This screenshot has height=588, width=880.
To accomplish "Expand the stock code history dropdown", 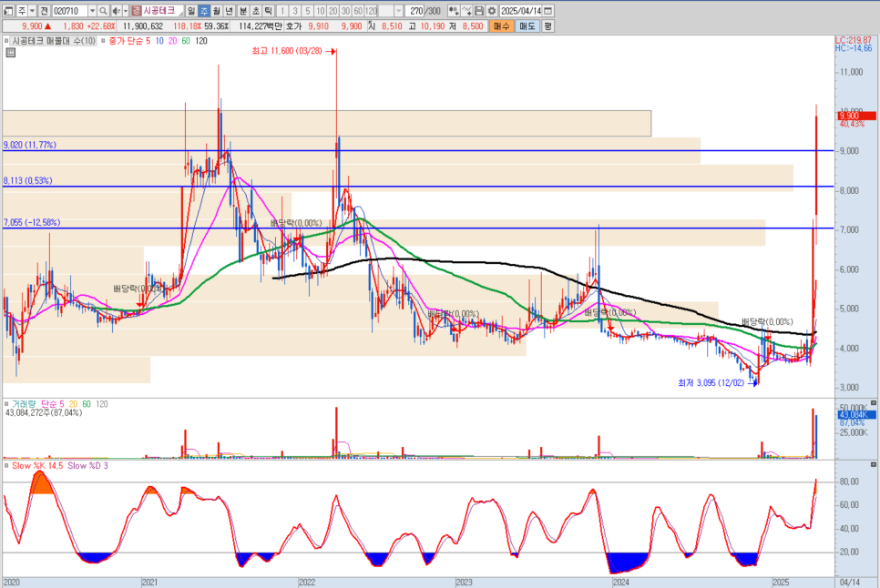I will [92, 11].
